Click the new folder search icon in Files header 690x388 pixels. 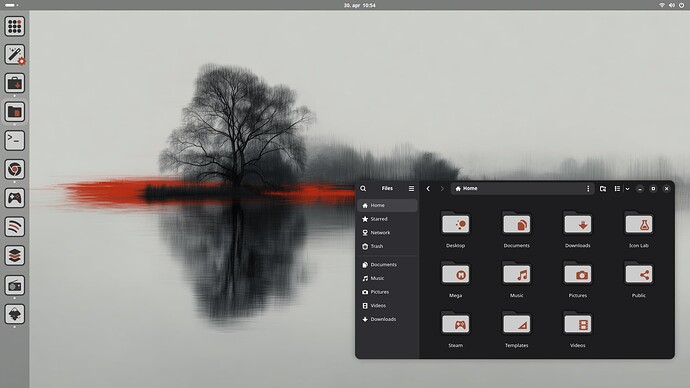pos(603,188)
